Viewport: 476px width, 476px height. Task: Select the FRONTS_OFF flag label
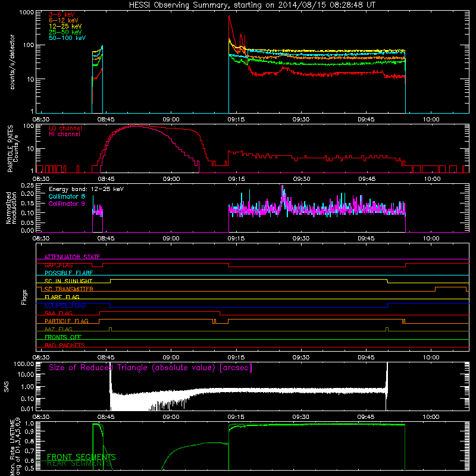coord(63,337)
